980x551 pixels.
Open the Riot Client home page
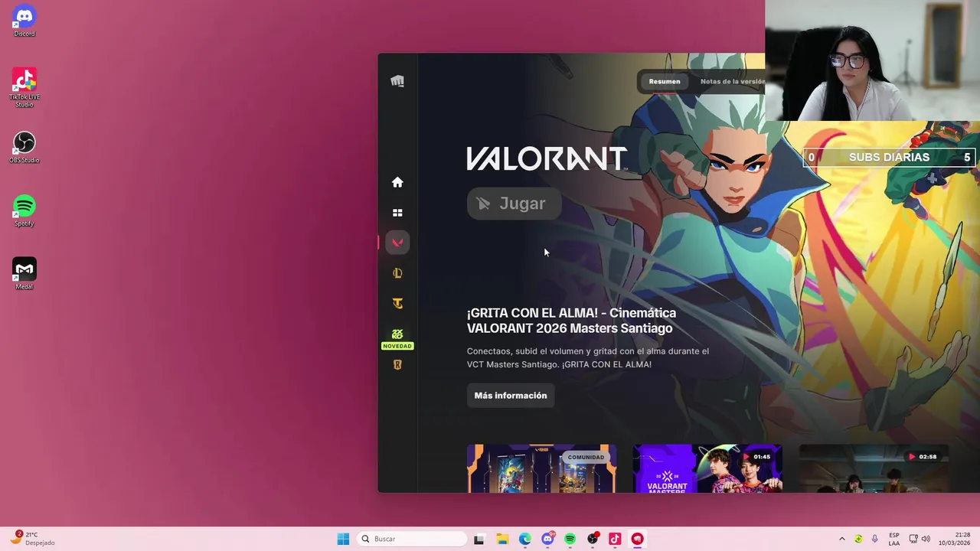(397, 182)
